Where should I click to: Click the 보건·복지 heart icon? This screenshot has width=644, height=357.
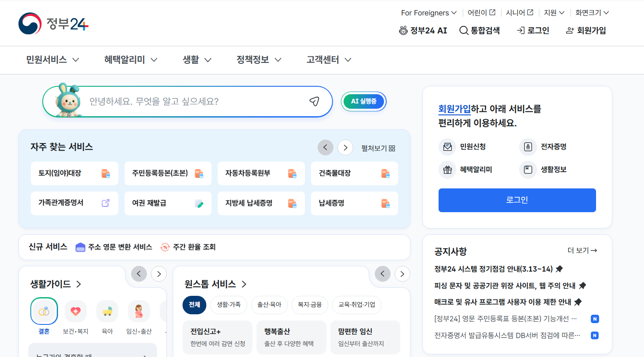tap(75, 311)
